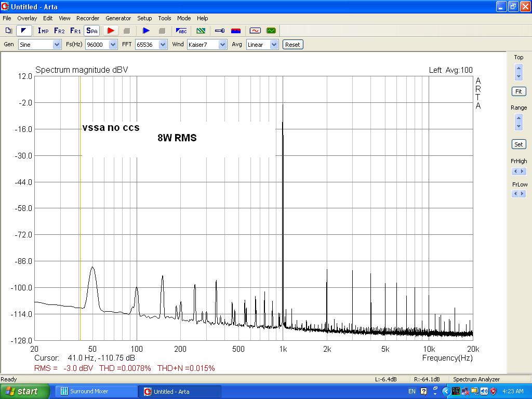Click the Arta icon in title bar
The image size is (532, 399).
click(x=5, y=6)
